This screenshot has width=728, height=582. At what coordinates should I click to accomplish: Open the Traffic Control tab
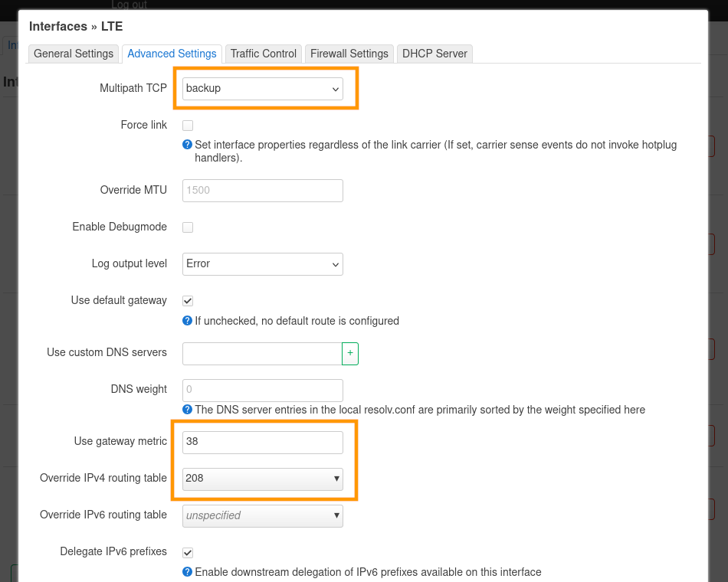click(x=263, y=54)
